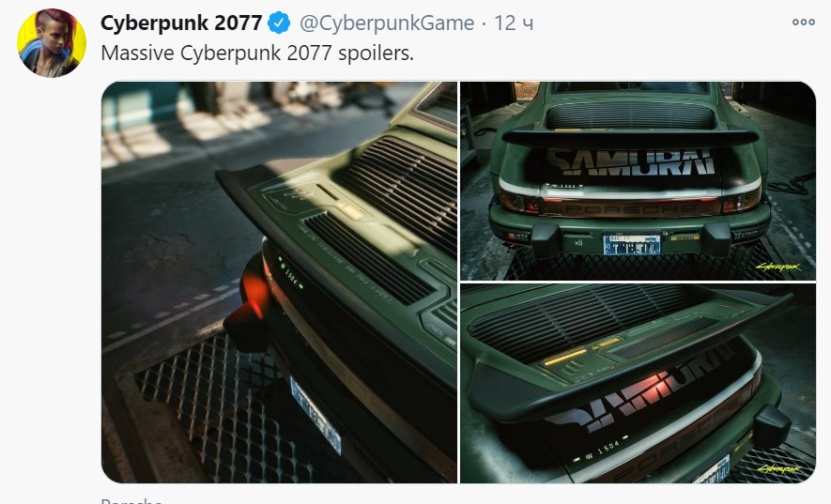Enlarge the left spoiler close-up photo
The width and height of the screenshot is (831, 504).
click(279, 282)
